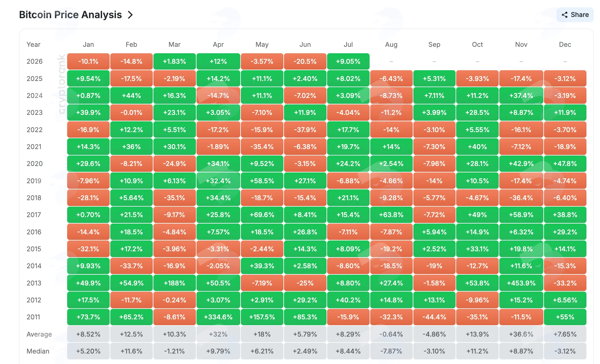Select the Dec column header
Viewport: 600px width, 364px height.
(x=565, y=44)
